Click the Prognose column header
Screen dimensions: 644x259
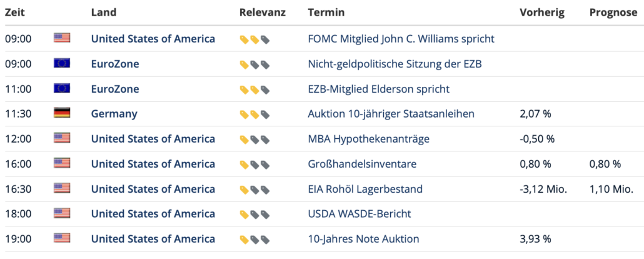click(x=613, y=13)
